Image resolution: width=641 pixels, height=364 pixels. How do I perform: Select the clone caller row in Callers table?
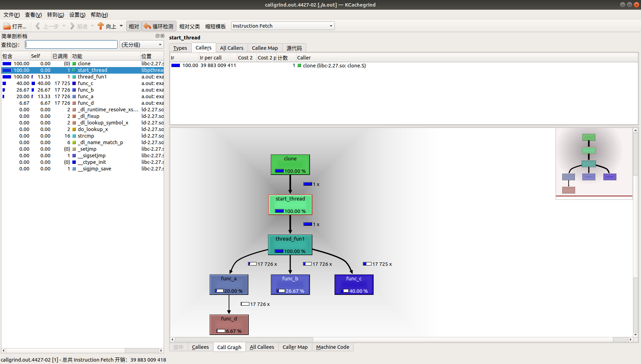[404, 66]
